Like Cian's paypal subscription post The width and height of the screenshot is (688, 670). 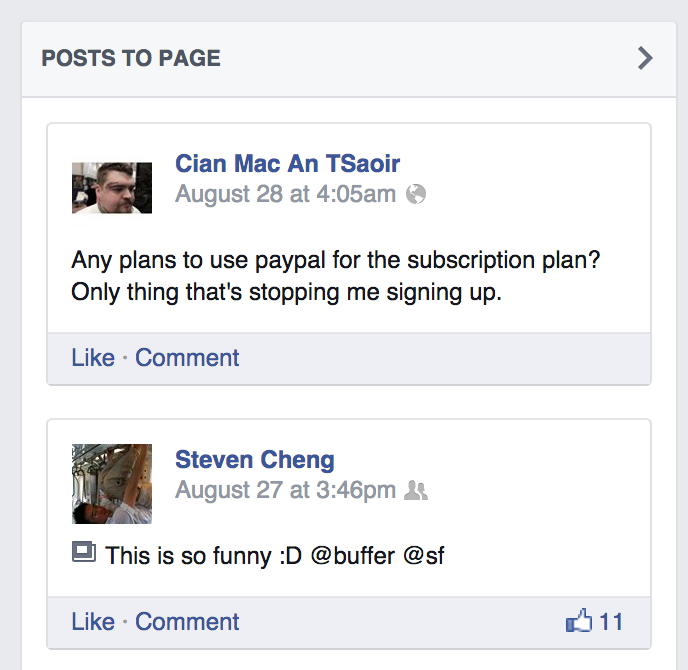(x=93, y=358)
